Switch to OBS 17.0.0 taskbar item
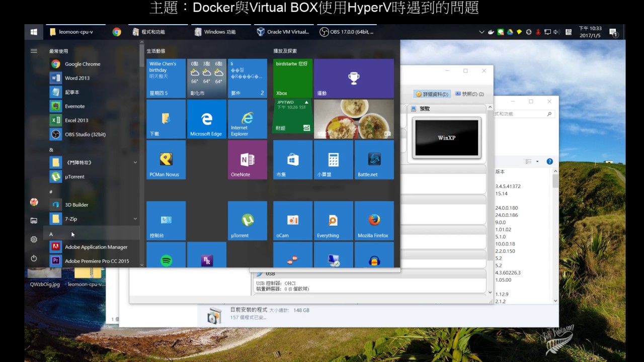Viewport: 644px width, 362px height. tap(347, 32)
